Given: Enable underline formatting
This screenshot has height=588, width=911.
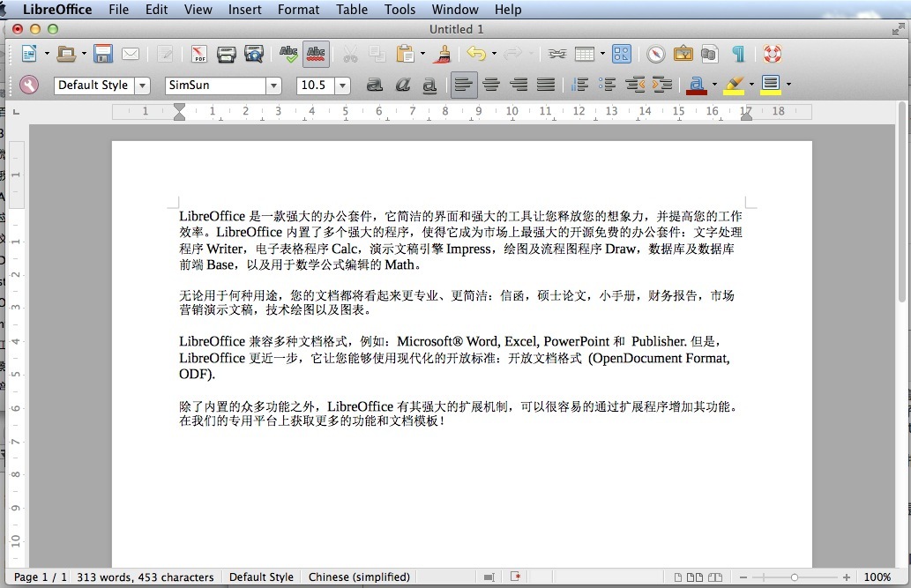Looking at the screenshot, I should (430, 85).
